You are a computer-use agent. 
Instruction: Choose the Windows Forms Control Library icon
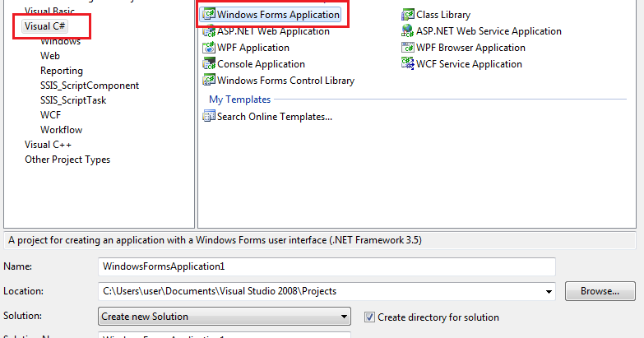click(209, 80)
